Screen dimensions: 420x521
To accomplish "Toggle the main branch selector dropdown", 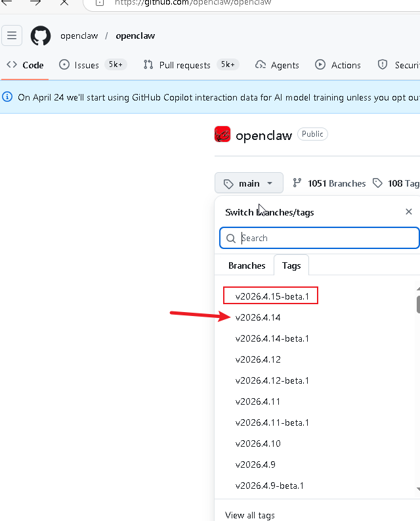I will coord(249,183).
